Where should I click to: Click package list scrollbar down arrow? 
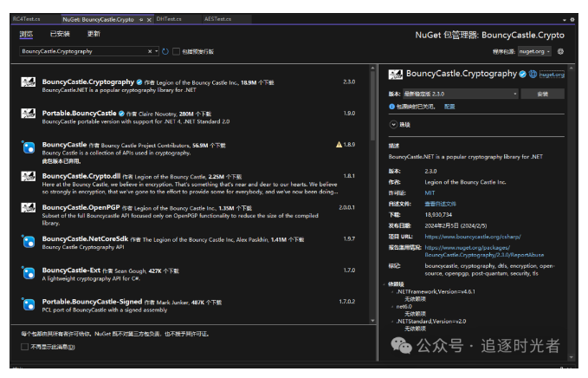click(372, 321)
